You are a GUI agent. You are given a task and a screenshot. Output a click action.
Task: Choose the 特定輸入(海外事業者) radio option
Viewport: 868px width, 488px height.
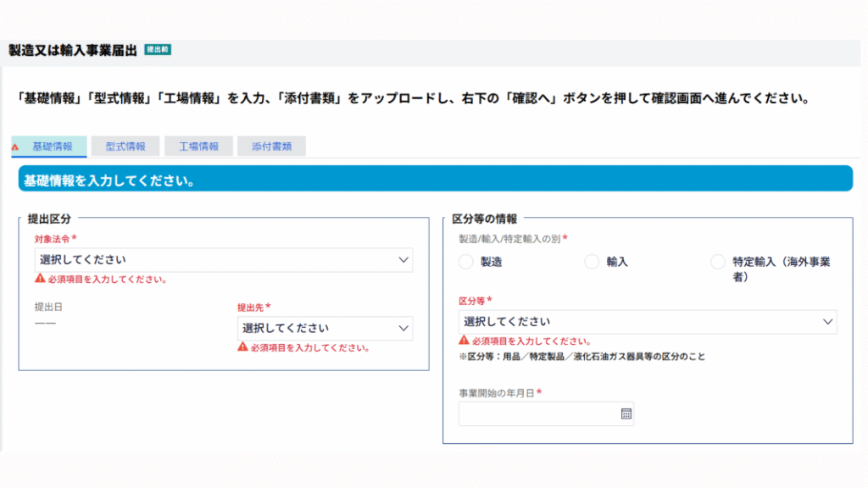718,262
